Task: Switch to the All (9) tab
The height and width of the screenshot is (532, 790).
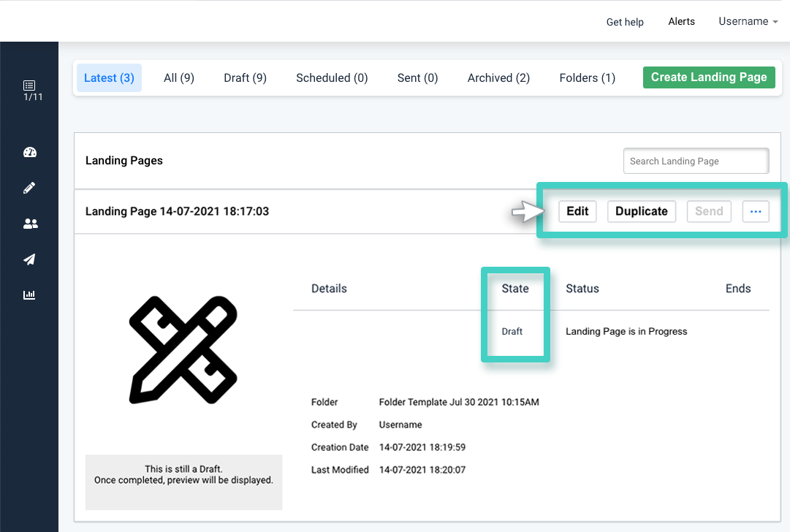Action: pyautogui.click(x=179, y=78)
